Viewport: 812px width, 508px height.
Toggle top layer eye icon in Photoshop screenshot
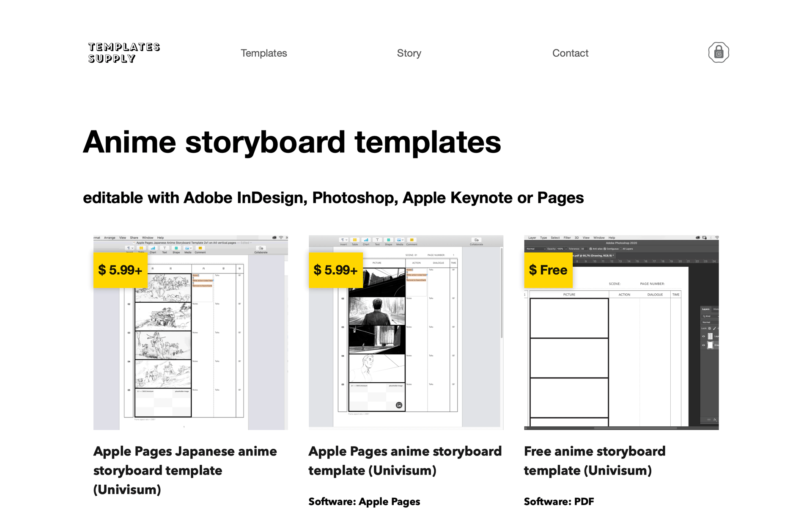coord(704,336)
